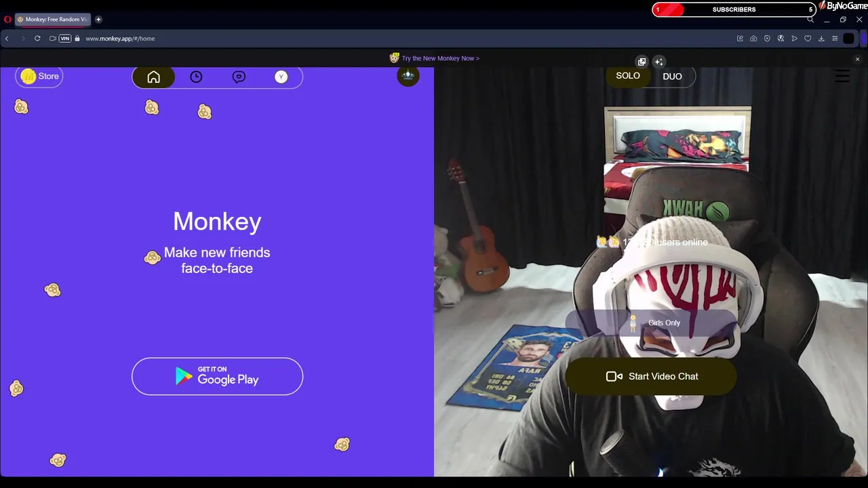
Task: Click the camera permission icon in address bar
Action: pos(53,39)
